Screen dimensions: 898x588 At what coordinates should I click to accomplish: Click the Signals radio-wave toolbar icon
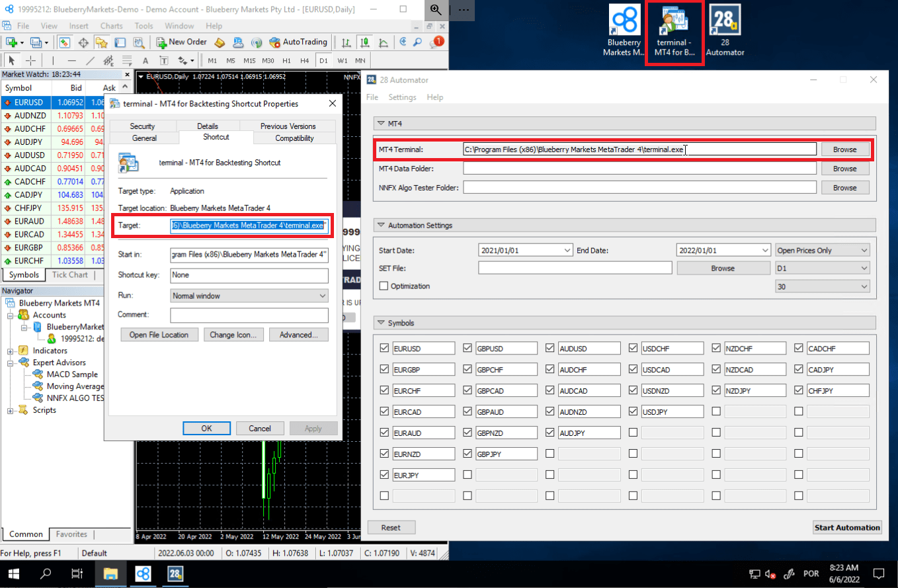[257, 42]
